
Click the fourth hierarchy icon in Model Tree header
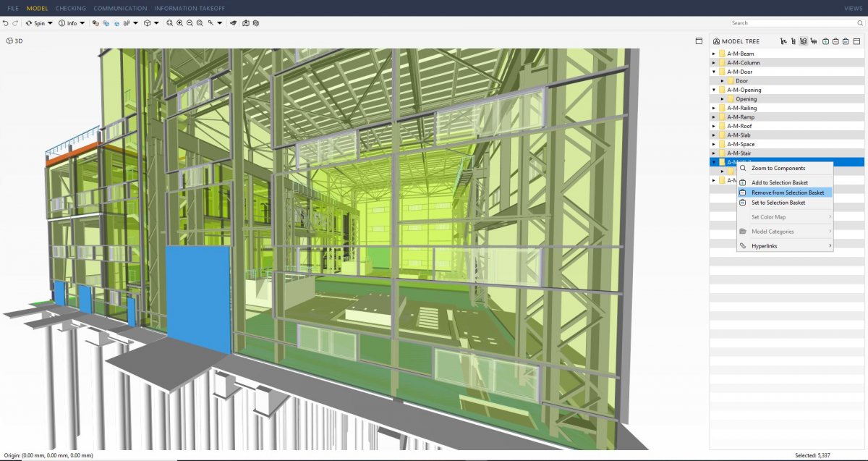[814, 41]
